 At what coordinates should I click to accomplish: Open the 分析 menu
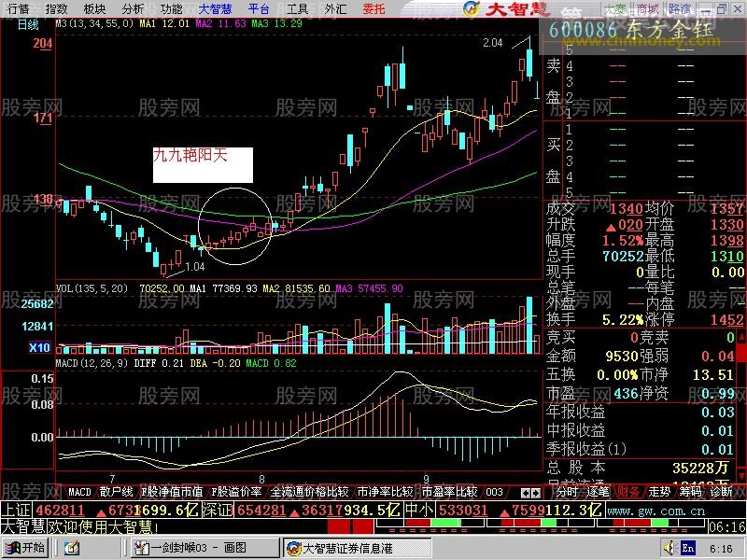coord(133,8)
